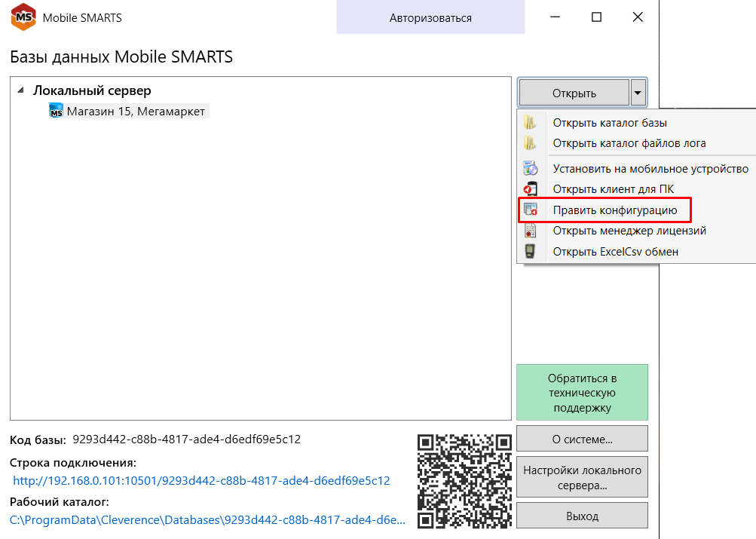Collapse the Локальный сервер tree node

pos(20,90)
